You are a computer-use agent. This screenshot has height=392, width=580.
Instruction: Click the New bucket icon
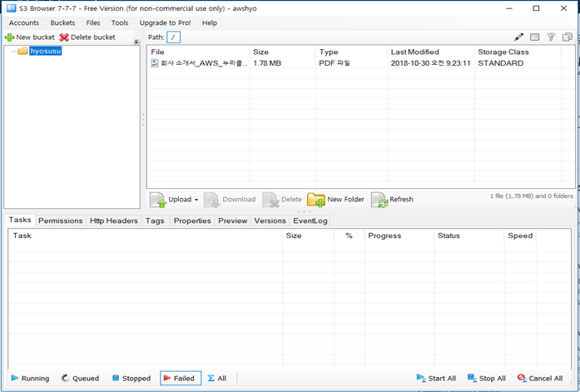click(x=10, y=37)
